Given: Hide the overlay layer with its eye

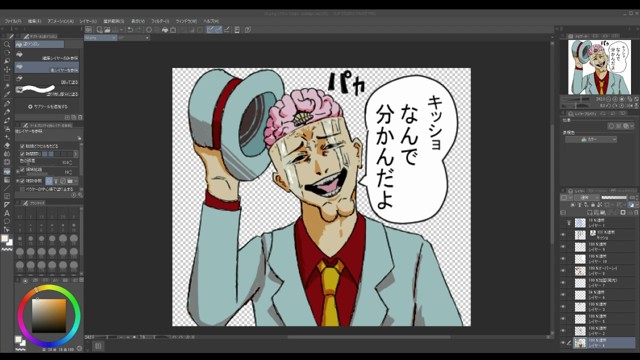Looking at the screenshot, I should click(x=563, y=271).
